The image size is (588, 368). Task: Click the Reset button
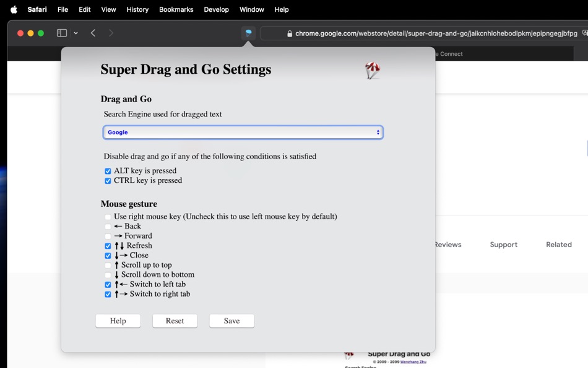175,321
